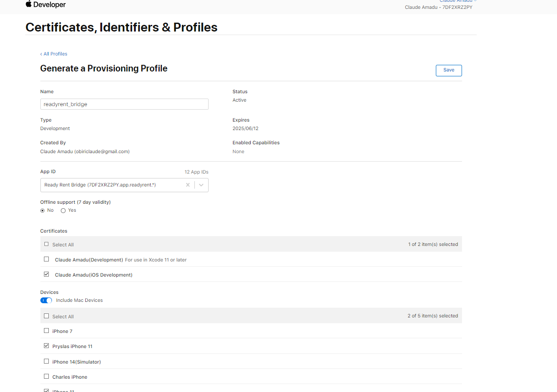Check Select All devices
Viewport: 557px width, 392px height.
point(47,316)
